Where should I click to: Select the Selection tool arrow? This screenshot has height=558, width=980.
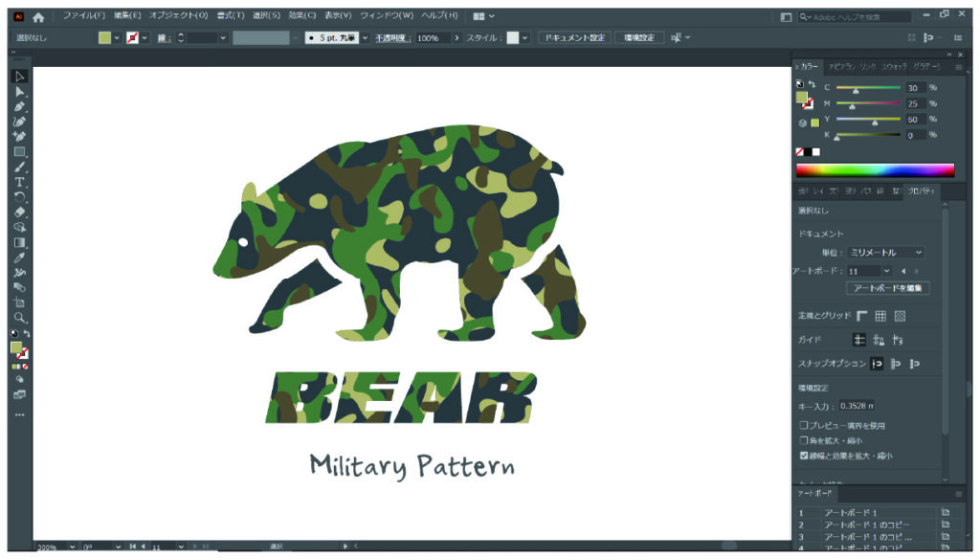(x=19, y=77)
